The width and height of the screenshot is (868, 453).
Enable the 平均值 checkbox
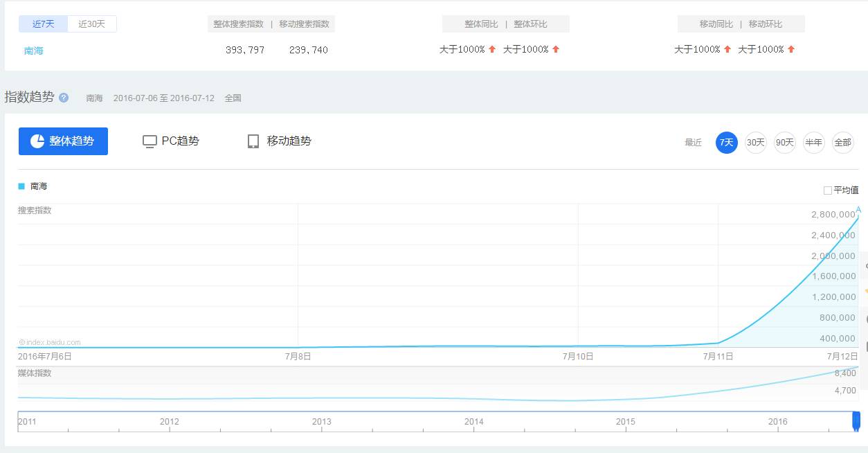828,190
